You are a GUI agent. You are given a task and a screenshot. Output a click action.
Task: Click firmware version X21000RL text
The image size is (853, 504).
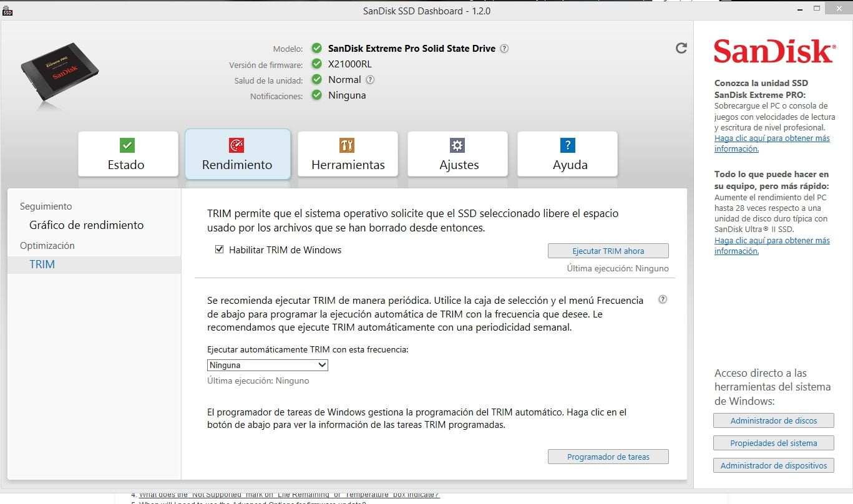point(350,64)
